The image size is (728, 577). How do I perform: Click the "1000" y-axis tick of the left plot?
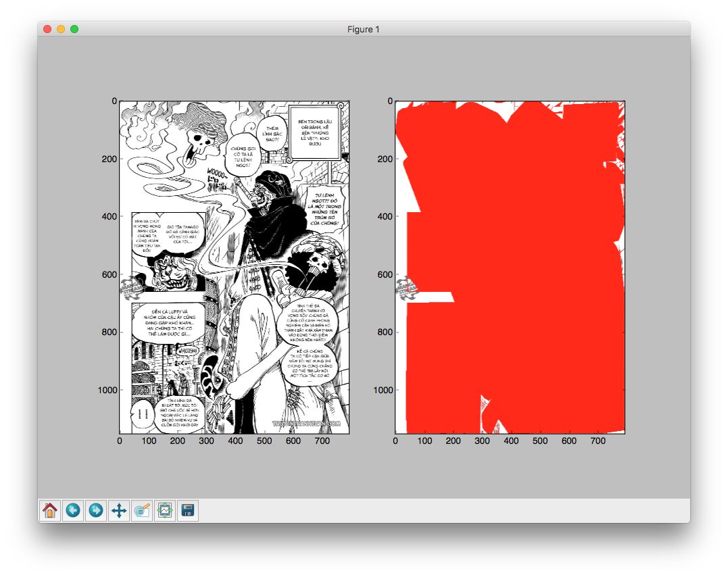click(x=107, y=390)
